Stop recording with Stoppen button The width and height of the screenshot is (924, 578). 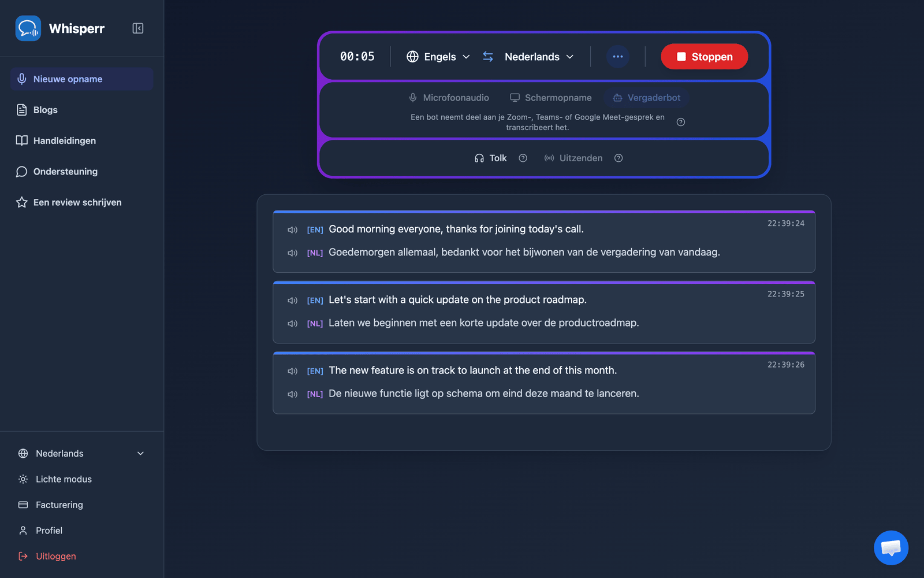click(x=705, y=57)
